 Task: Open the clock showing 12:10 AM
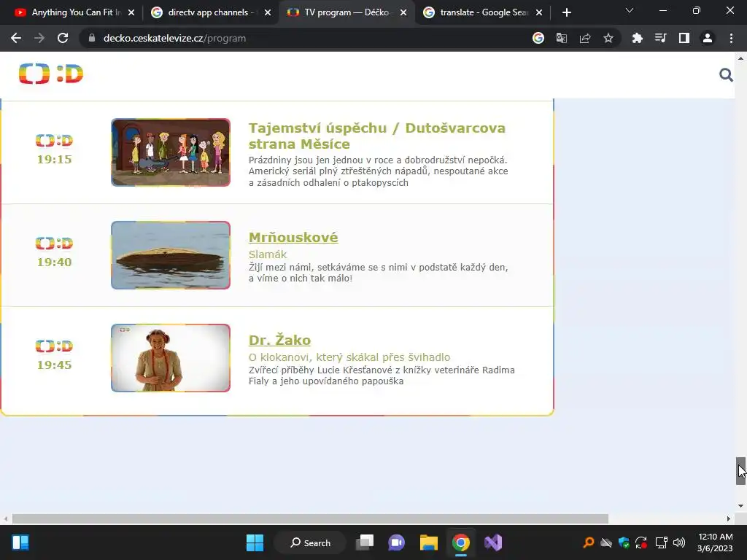(x=715, y=542)
